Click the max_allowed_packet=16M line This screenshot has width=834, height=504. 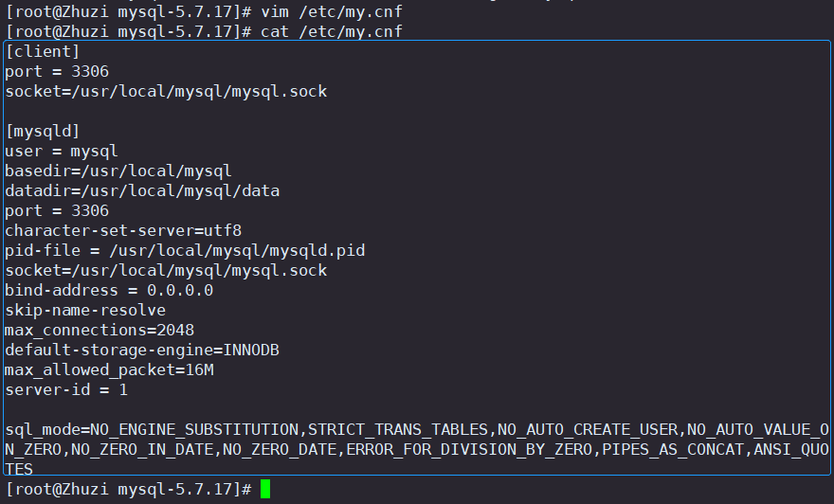tap(110, 370)
